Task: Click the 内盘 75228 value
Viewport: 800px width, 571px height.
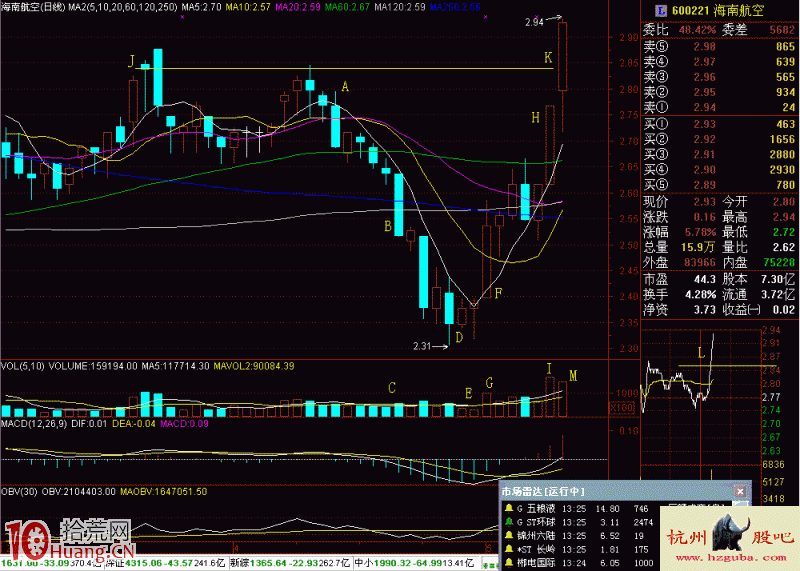Action: tap(779, 263)
